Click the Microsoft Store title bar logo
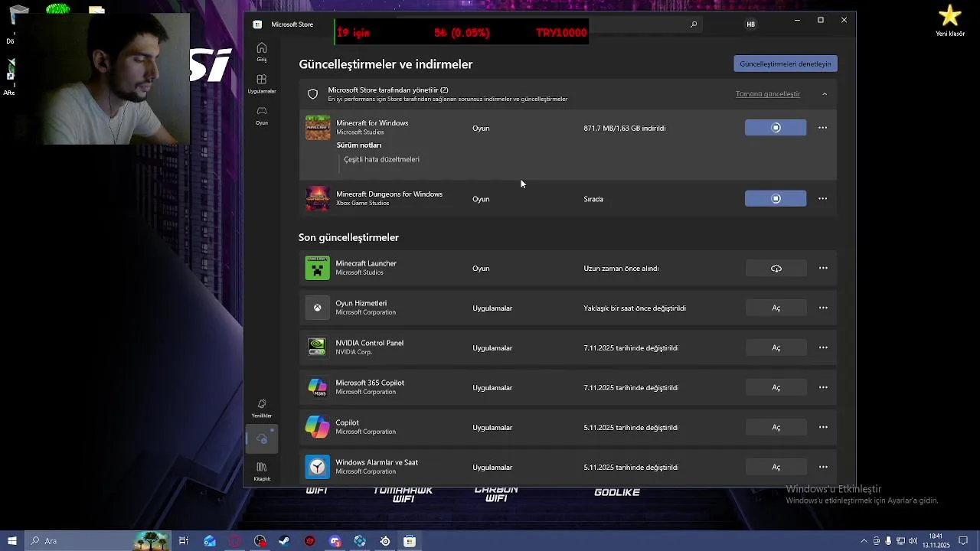Viewport: 980px width, 551px height. coord(257,24)
